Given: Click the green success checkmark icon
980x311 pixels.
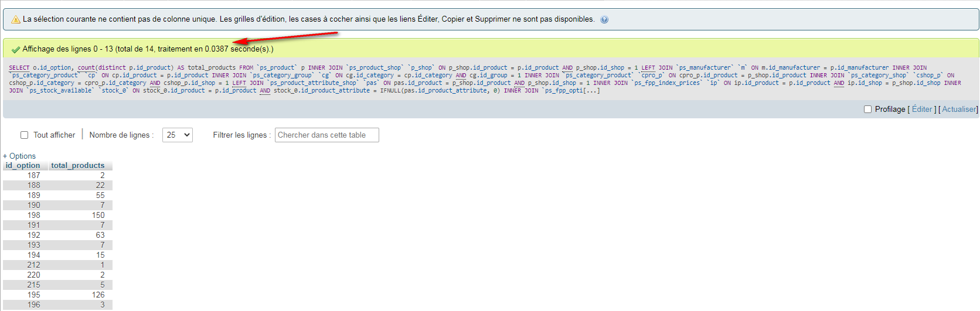Looking at the screenshot, I should (x=16, y=49).
